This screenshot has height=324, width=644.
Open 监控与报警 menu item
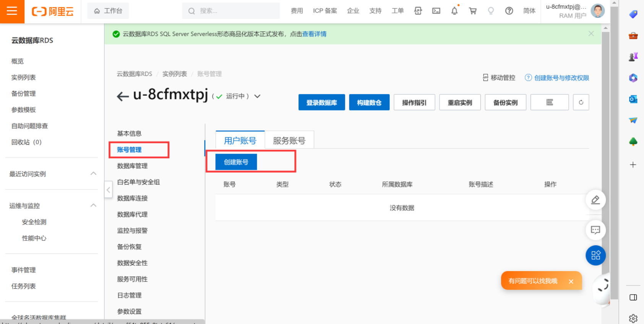point(132,231)
